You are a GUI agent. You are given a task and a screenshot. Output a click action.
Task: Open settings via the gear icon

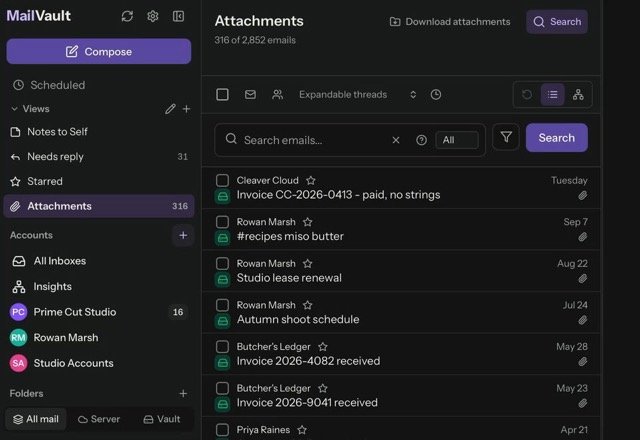(153, 16)
